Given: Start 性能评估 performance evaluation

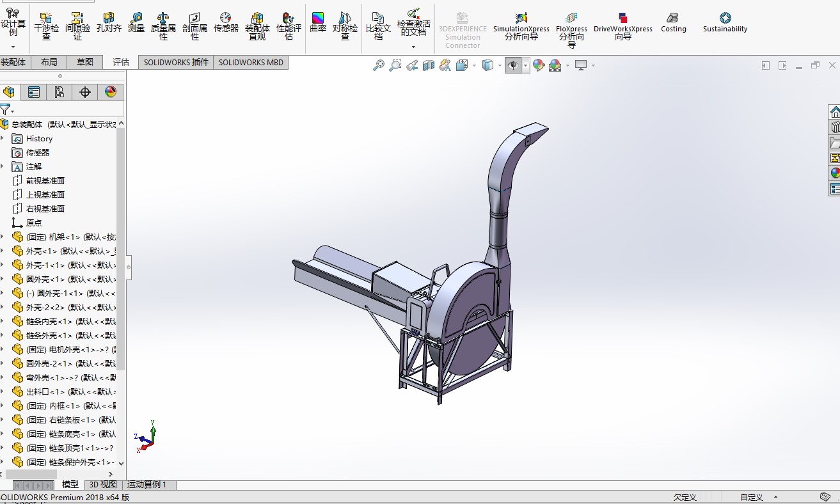Looking at the screenshot, I should pos(289,26).
